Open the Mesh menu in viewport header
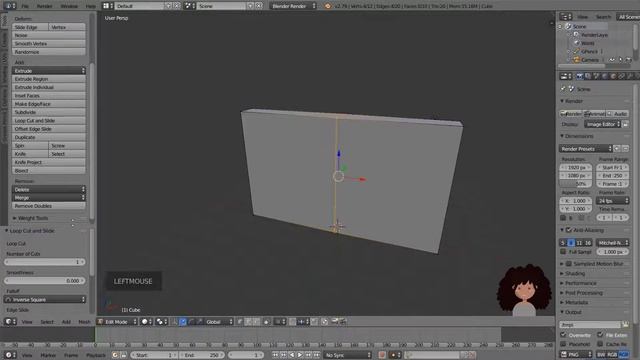The width and height of the screenshot is (640, 360). pos(84,322)
